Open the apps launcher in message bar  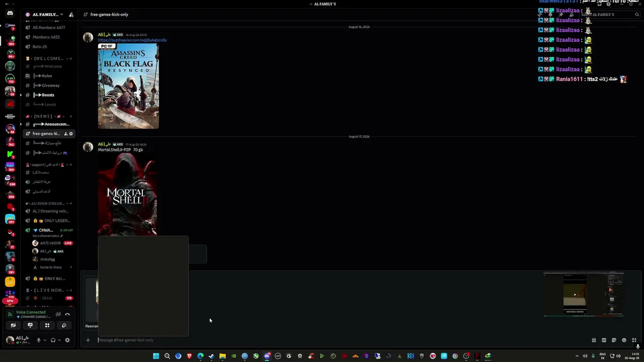pyautogui.click(x=634, y=340)
